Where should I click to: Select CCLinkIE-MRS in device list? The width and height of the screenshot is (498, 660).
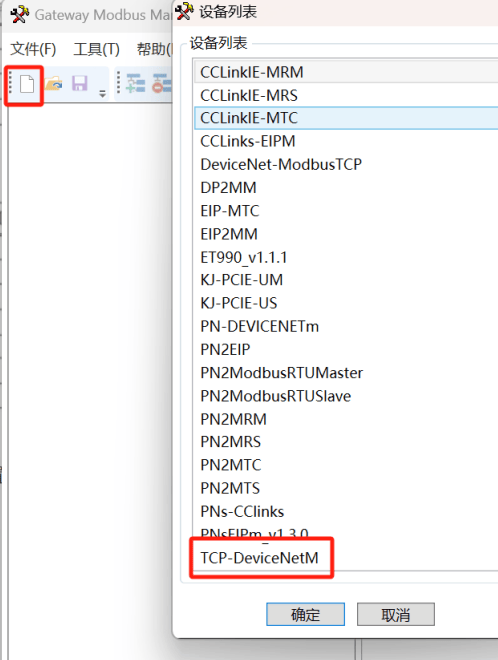(x=346, y=95)
